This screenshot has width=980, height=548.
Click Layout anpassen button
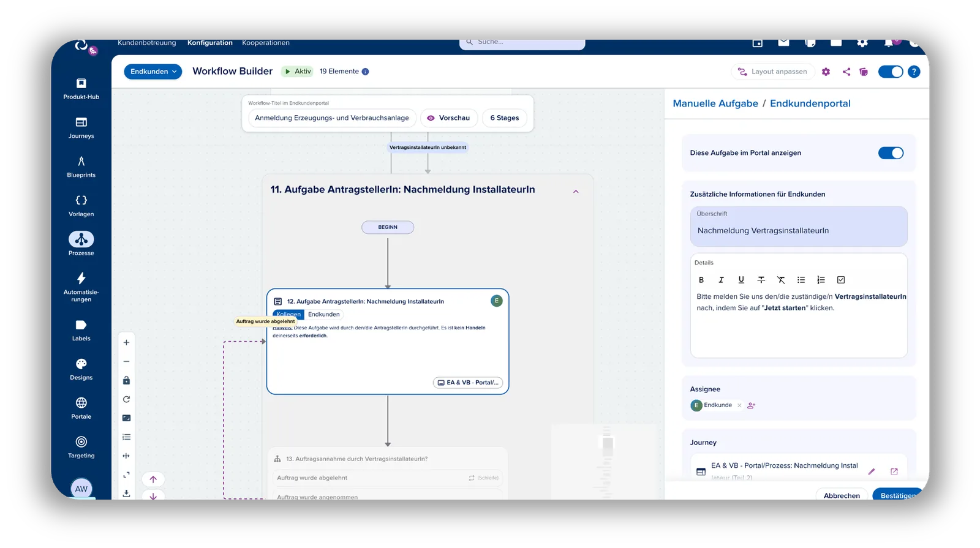point(772,72)
